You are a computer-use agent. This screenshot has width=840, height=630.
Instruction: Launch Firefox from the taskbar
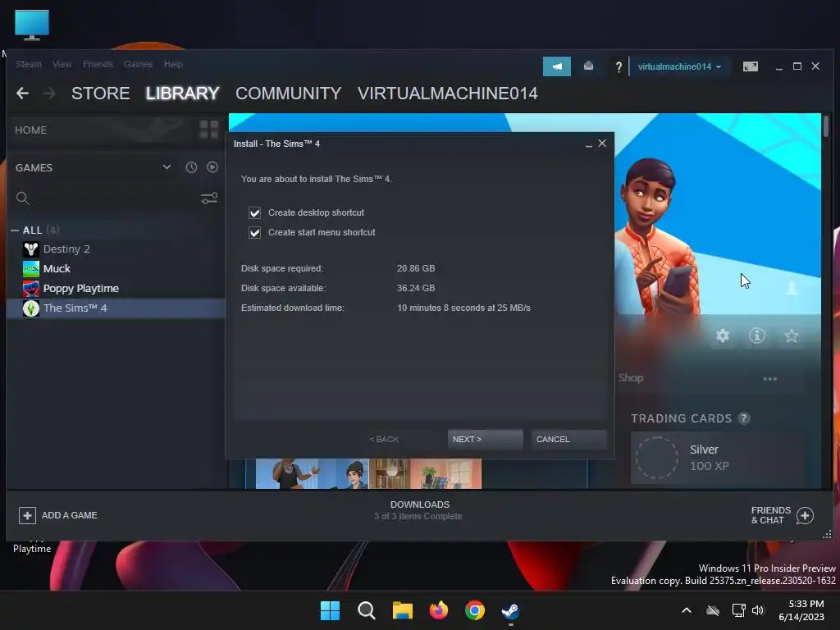pos(439,610)
